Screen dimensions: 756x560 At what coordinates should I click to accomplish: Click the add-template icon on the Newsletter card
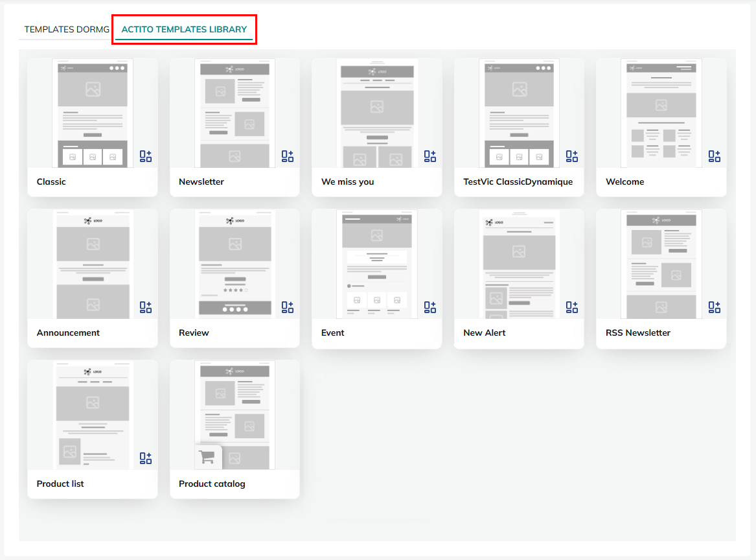(x=288, y=156)
